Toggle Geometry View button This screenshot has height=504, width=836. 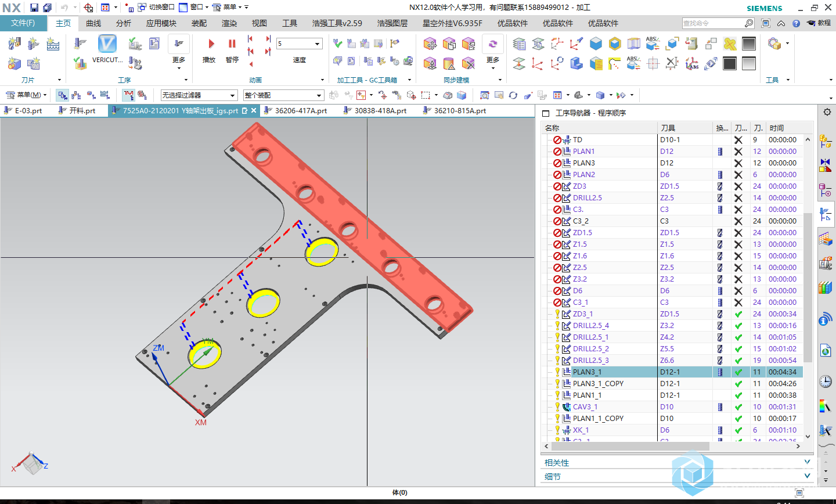[x=91, y=95]
